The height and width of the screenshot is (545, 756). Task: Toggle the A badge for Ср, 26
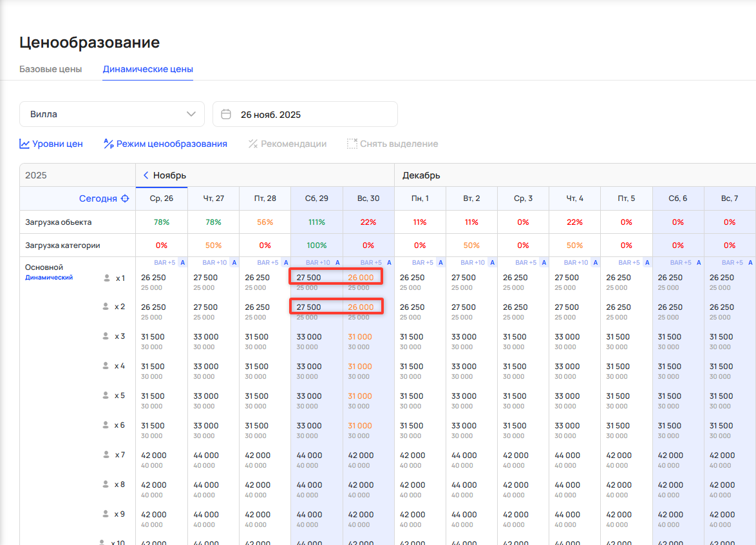[182, 262]
